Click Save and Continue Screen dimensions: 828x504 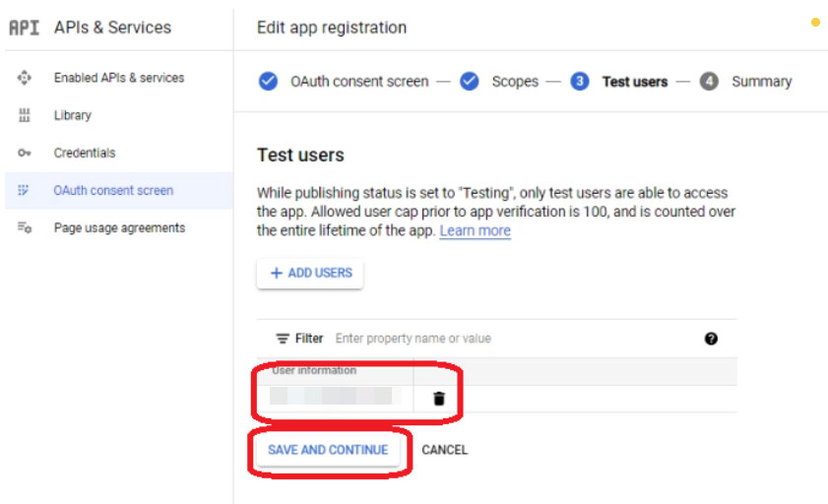pyautogui.click(x=328, y=450)
